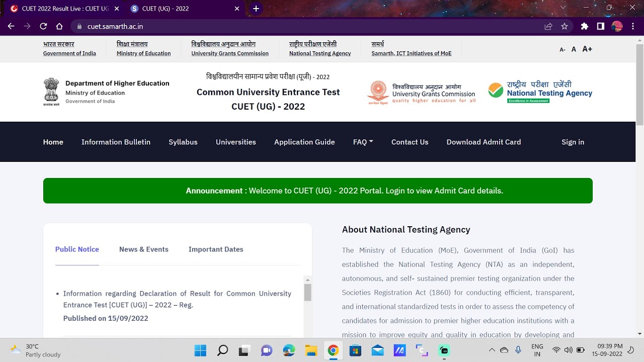Select the Important Dates tab
The width and height of the screenshot is (644, 362).
pos(216,249)
